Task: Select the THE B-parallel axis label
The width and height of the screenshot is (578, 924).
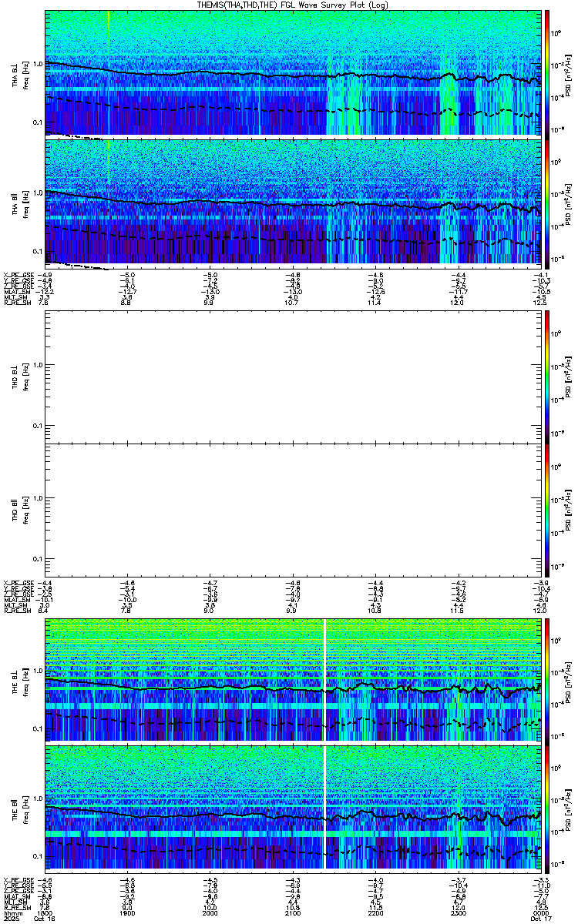Action: [x=15, y=808]
